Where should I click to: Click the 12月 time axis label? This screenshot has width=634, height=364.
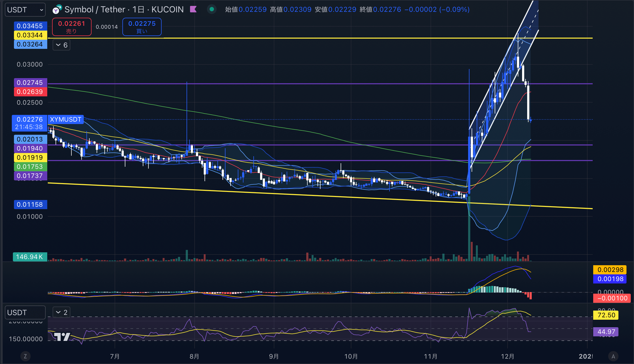[x=508, y=356]
